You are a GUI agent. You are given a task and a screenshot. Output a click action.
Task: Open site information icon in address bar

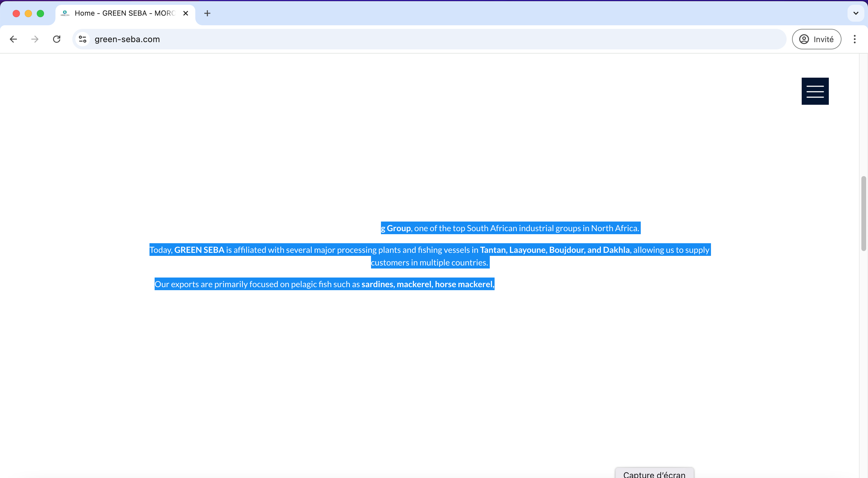point(83,39)
